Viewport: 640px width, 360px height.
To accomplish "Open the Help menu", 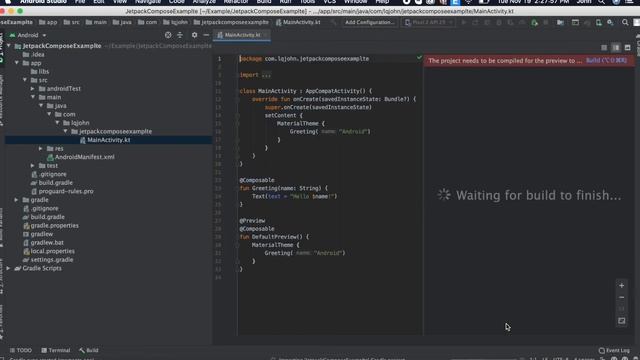I will [382, 2].
